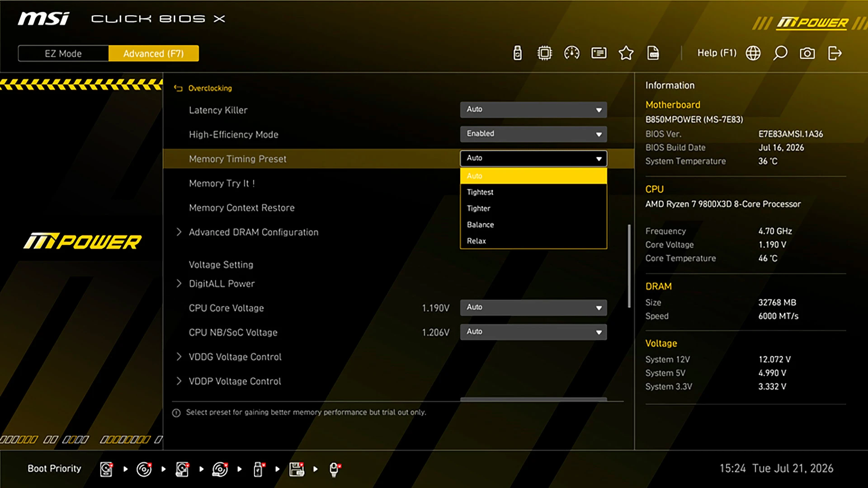Collapse the Memory Timing Preset dropdown
The height and width of the screenshot is (488, 868).
533,158
